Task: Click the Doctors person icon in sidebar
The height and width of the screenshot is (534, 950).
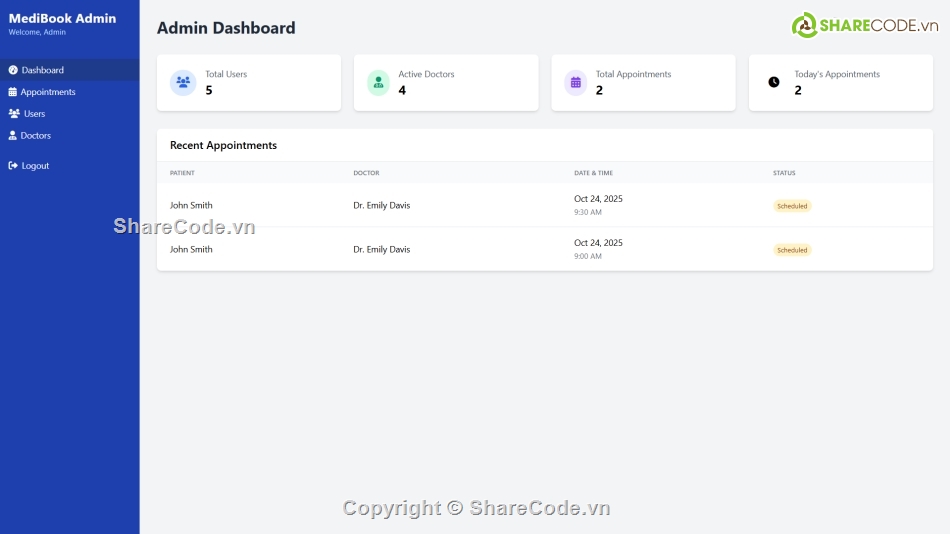Action: (13, 135)
